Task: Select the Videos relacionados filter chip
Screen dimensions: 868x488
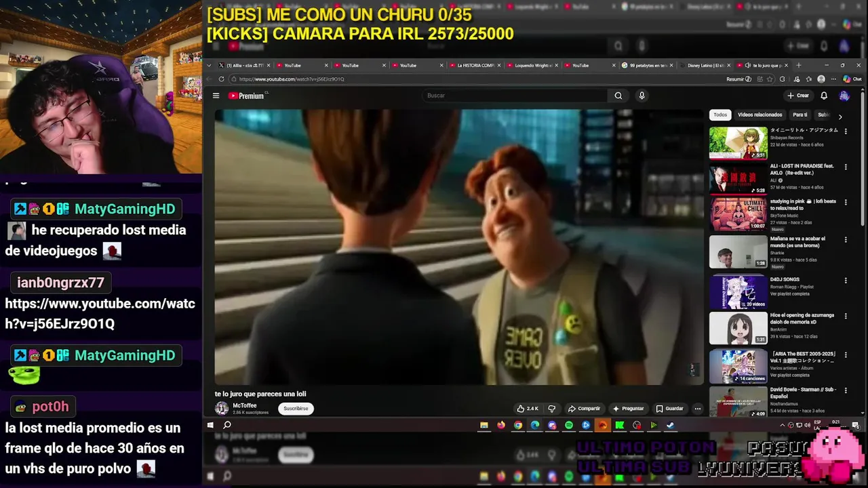Action: [759, 115]
